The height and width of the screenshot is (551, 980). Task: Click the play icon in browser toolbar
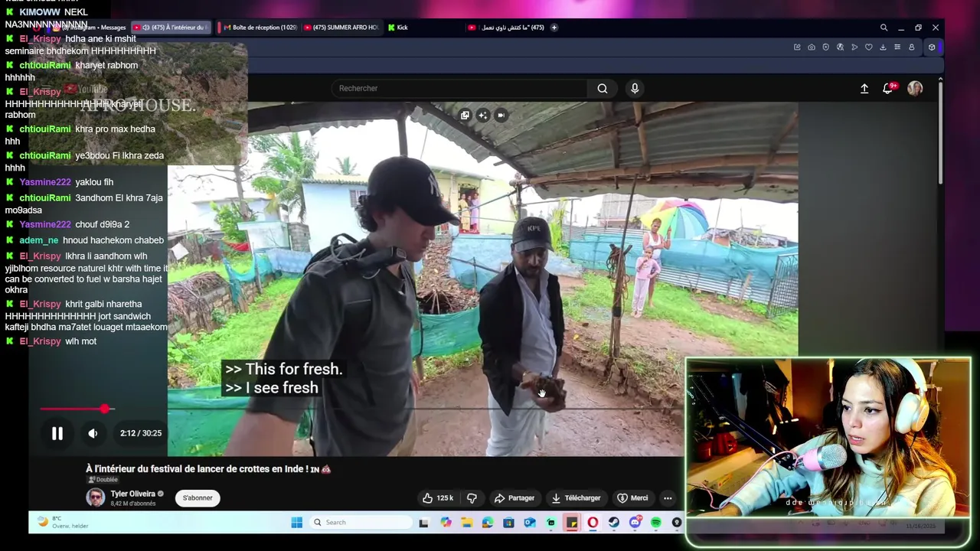(x=854, y=47)
